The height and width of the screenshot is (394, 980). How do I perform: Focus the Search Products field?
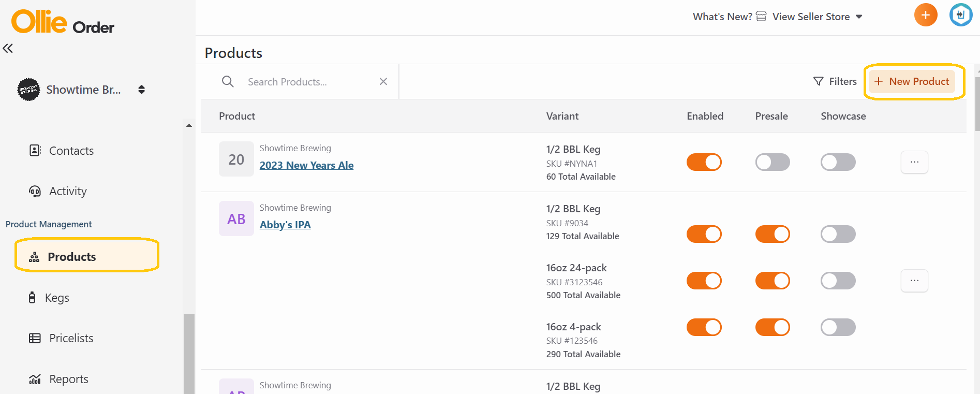[310, 82]
